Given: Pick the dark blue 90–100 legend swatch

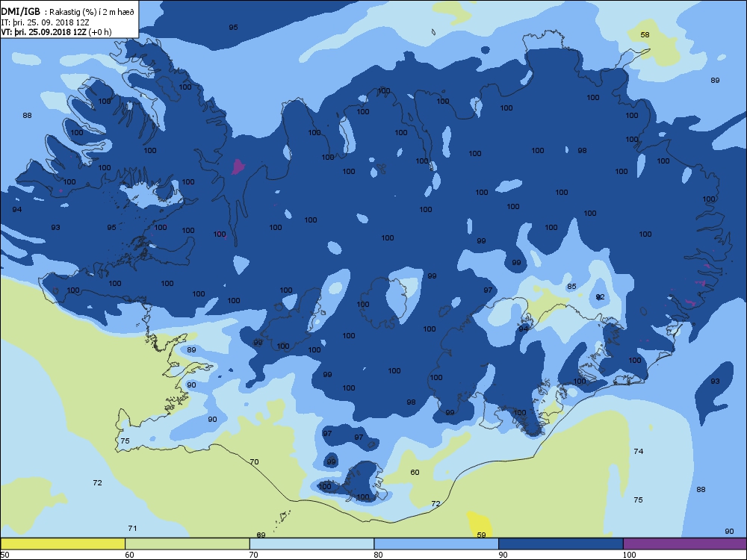Looking at the screenshot, I should (x=560, y=544).
